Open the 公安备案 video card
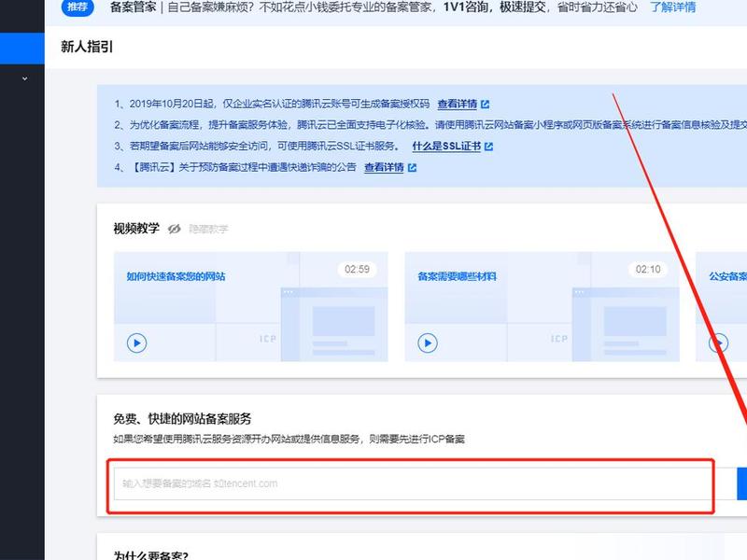The height and width of the screenshot is (560, 747). point(721,307)
